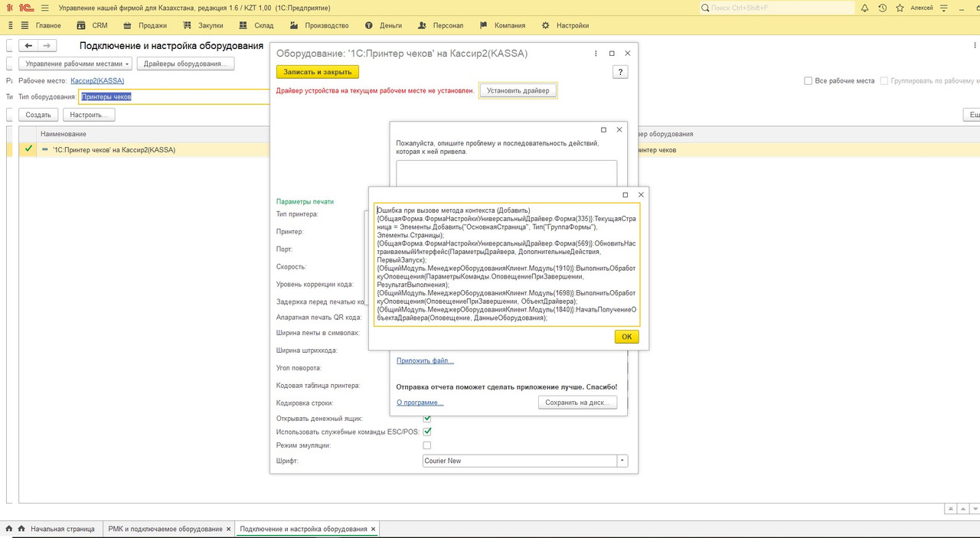Click Сохранить на диск button
This screenshot has width=980, height=538.
(577, 403)
